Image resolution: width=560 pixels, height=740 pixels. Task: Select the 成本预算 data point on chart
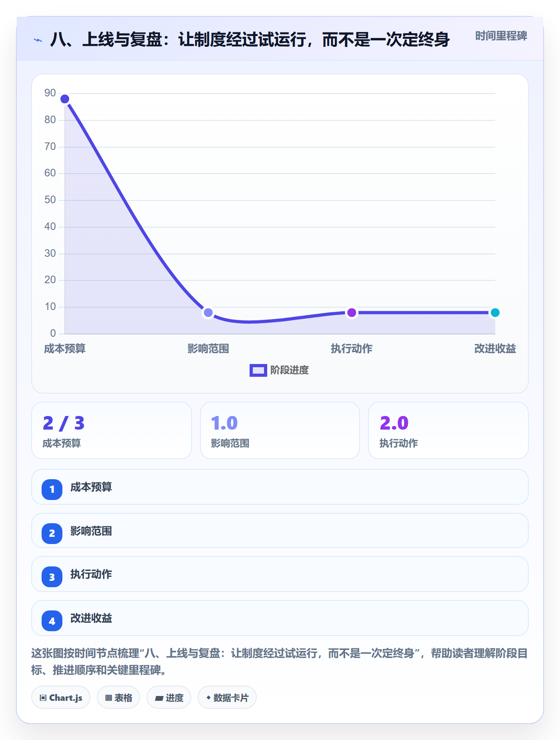(65, 99)
